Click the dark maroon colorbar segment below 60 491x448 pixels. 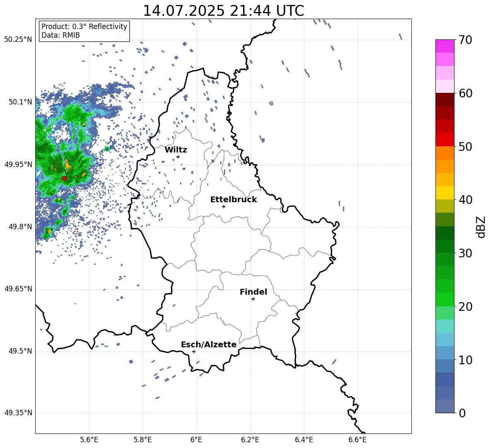pos(445,99)
